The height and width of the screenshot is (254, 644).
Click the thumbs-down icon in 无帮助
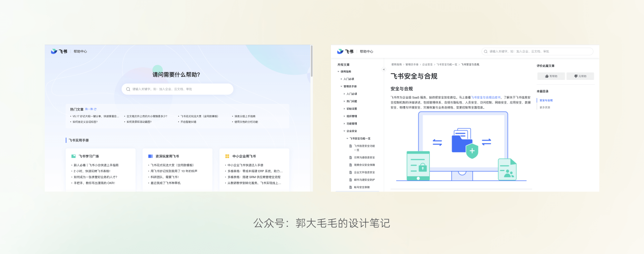pos(576,76)
